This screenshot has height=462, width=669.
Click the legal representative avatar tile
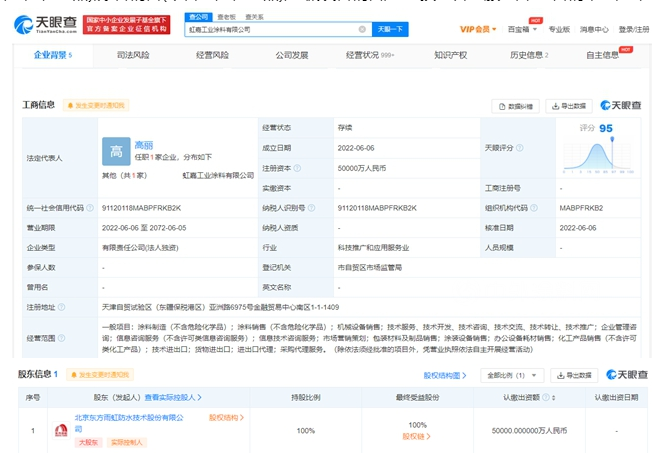point(116,151)
